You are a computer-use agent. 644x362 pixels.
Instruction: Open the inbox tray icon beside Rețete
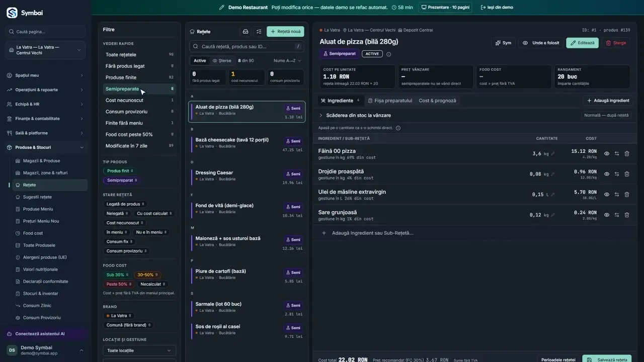tap(246, 32)
